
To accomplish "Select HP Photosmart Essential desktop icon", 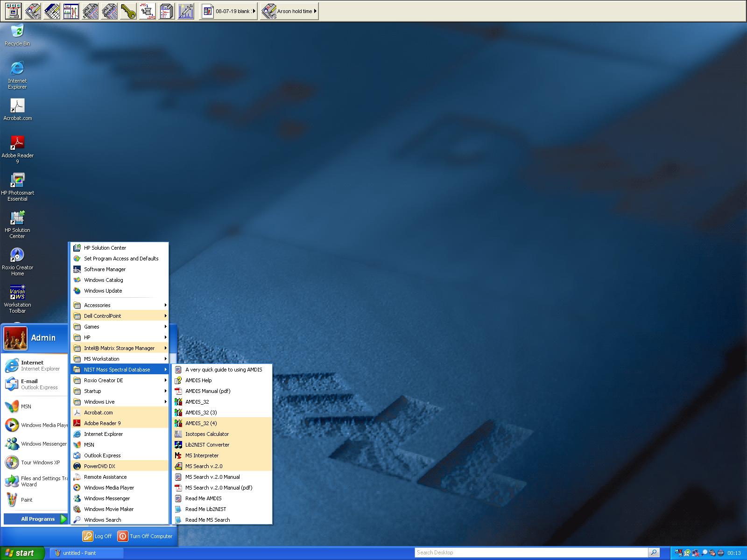I will pos(18,187).
